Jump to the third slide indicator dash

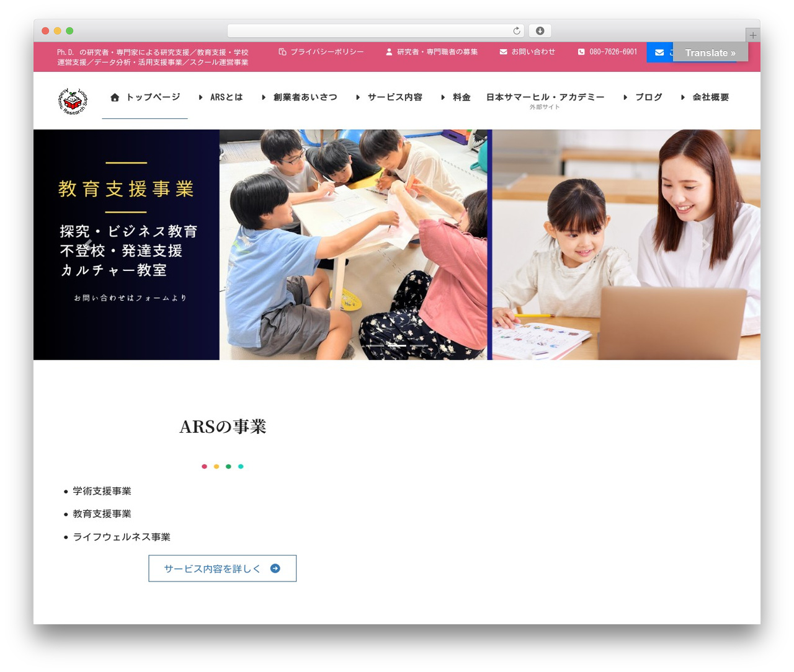419,345
